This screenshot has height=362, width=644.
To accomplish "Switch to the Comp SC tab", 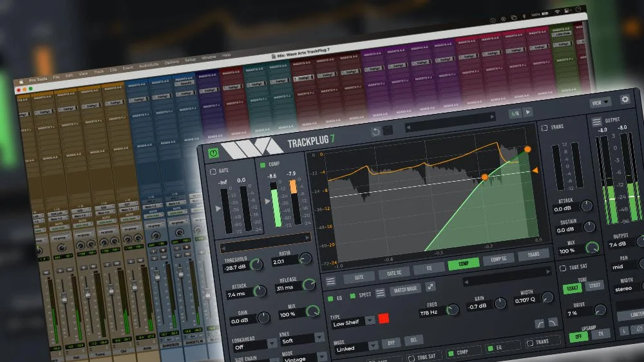I will coord(498,260).
